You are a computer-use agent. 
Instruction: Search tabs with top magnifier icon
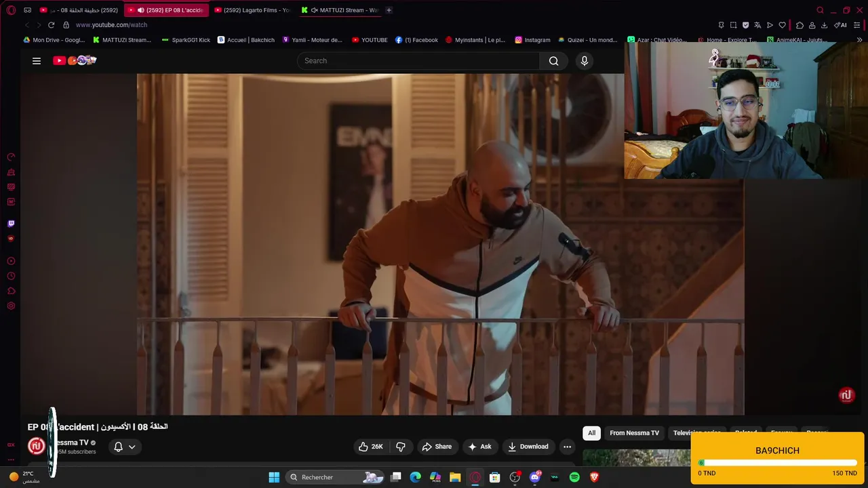[x=820, y=10]
